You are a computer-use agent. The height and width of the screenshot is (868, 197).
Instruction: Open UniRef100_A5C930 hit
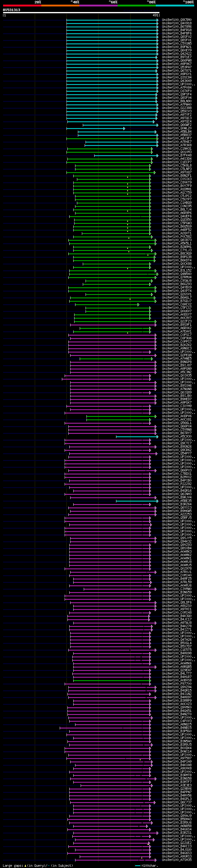point(176,436)
